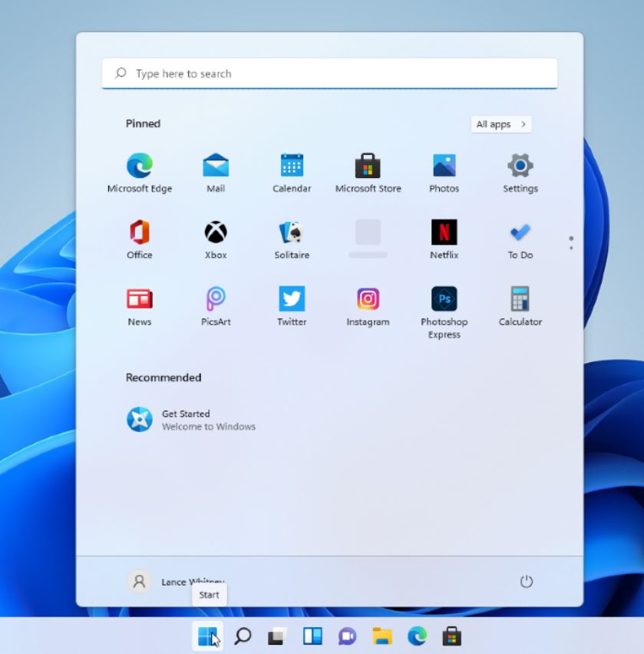This screenshot has width=644, height=654.
Task: Launch the Instagram app
Action: point(368,306)
